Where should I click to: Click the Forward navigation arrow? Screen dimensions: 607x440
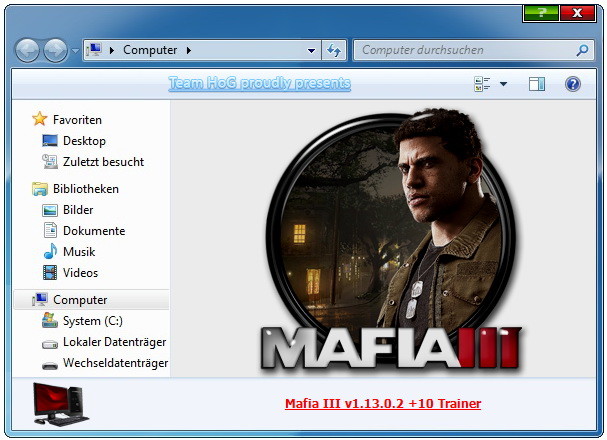(x=55, y=50)
